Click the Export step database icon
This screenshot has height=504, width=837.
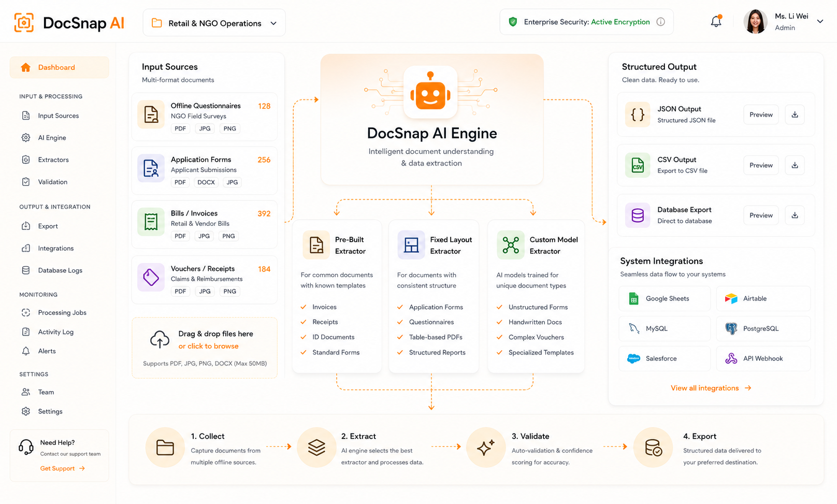pos(653,447)
